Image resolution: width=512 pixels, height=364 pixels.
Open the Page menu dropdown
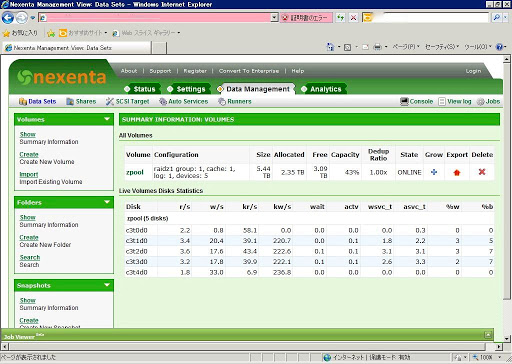[x=406, y=47]
